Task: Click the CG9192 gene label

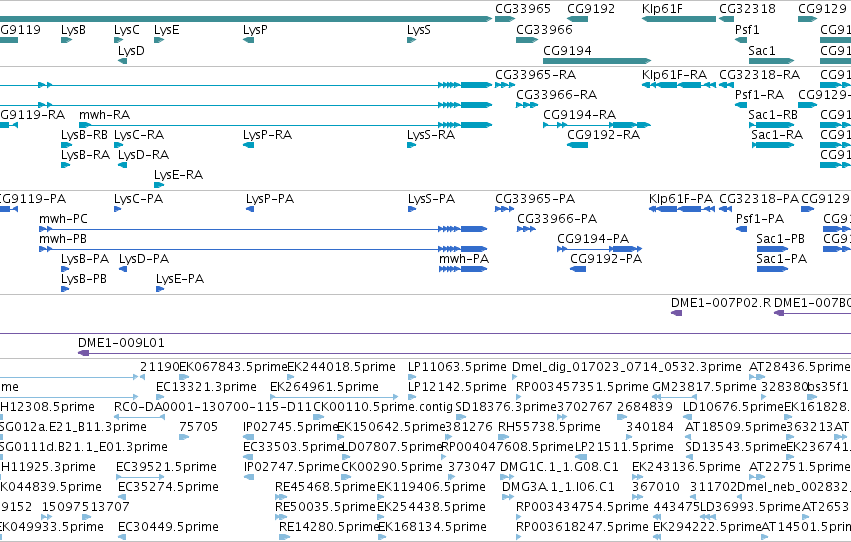Action: 591,9
